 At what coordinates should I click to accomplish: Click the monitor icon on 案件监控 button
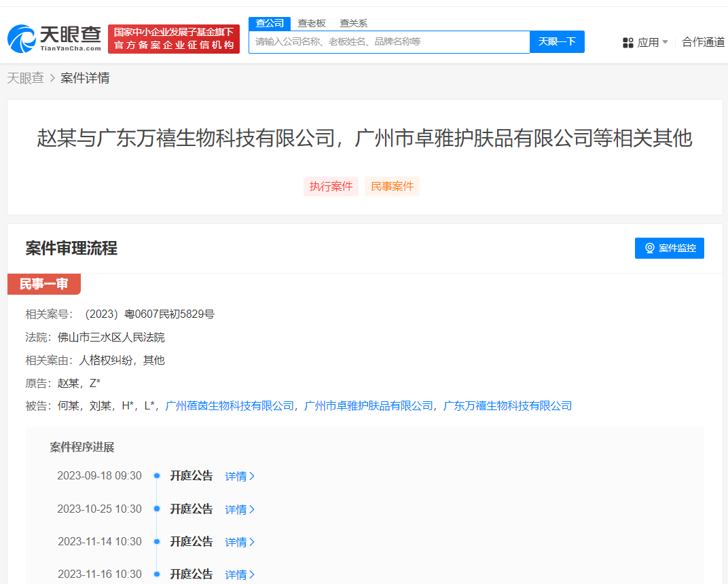649,248
